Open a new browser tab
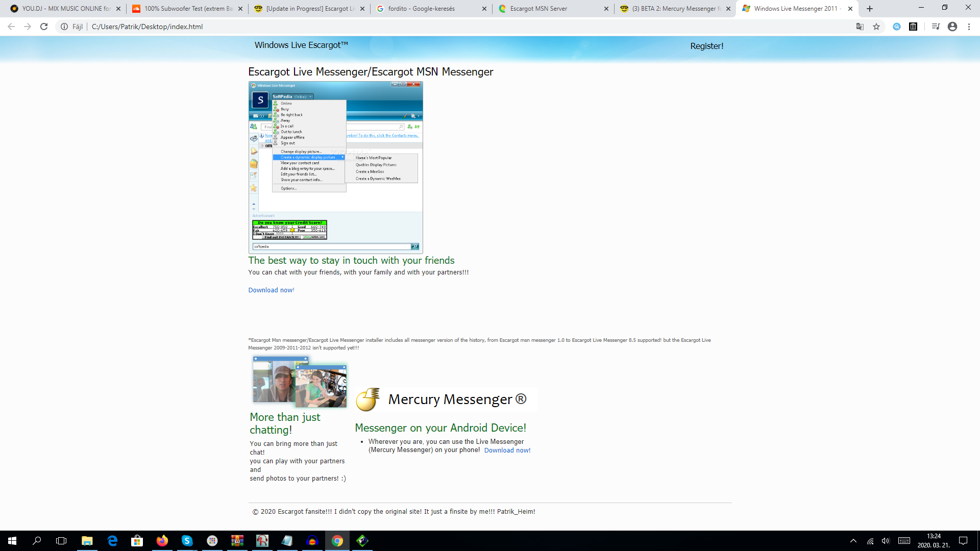 click(870, 9)
